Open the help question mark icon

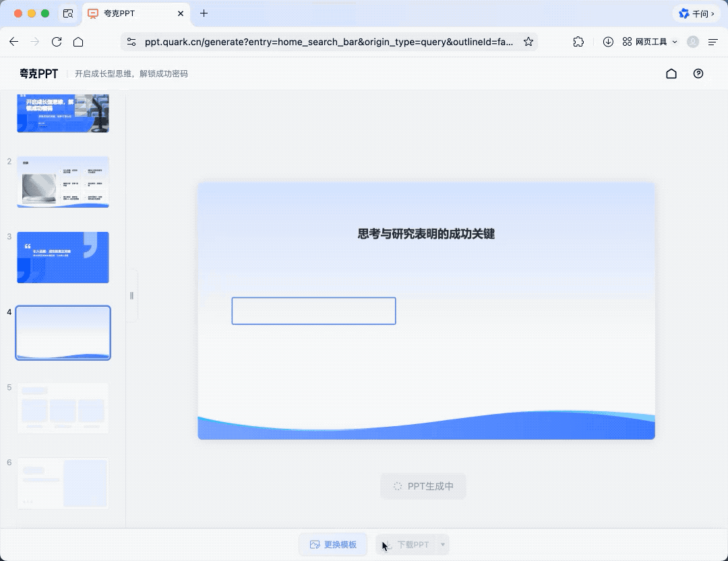(698, 73)
